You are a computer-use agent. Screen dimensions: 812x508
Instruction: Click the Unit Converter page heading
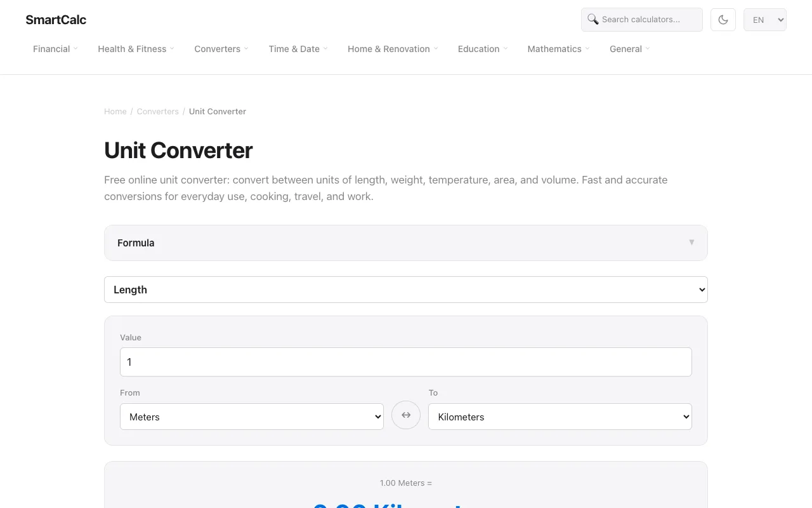click(178, 150)
